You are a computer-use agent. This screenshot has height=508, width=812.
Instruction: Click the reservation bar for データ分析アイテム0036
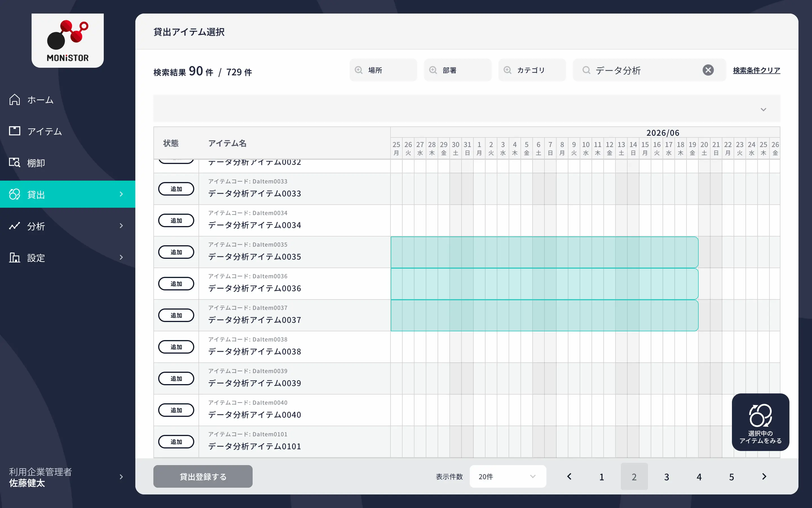pos(544,284)
